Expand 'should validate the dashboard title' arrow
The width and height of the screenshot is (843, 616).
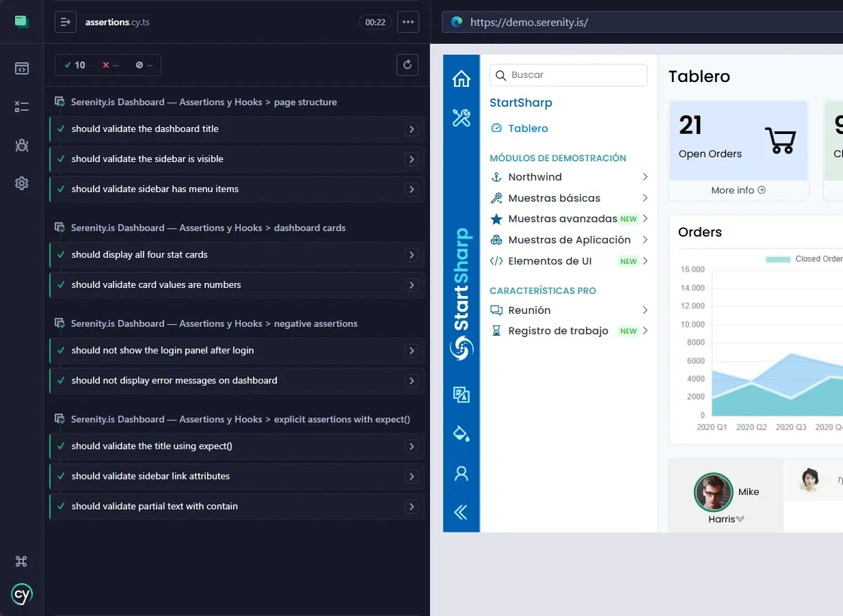click(412, 129)
